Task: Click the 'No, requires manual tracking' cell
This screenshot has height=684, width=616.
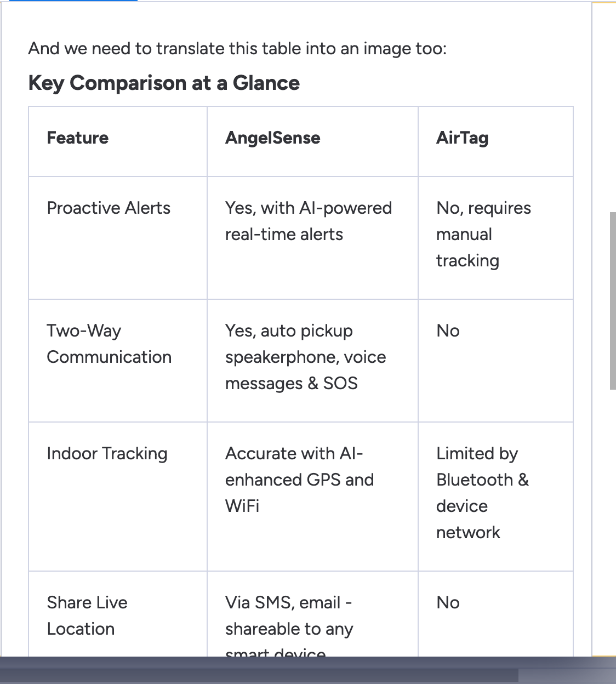Action: (x=483, y=235)
